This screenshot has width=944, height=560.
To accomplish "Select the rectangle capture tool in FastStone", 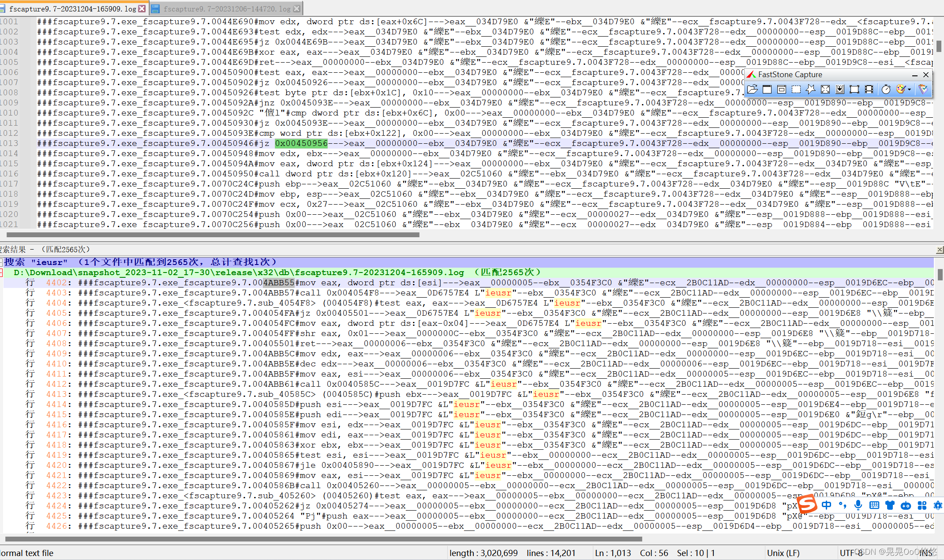I will 796,89.
